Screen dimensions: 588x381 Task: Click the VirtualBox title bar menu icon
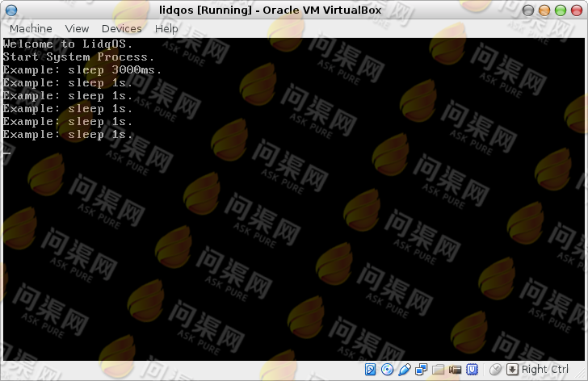tap(11, 10)
